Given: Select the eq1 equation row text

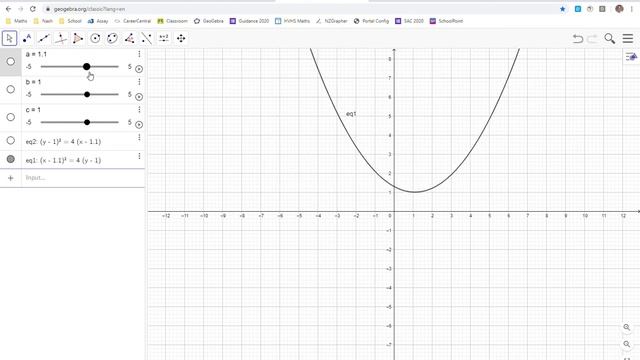Looking at the screenshot, I should pyautogui.click(x=63, y=160).
